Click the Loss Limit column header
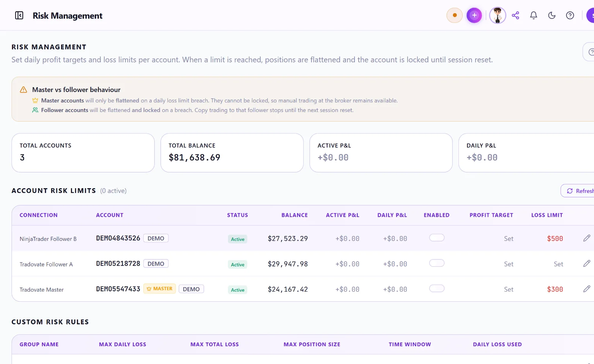Viewport: 594px width, 364px height. [547, 215]
